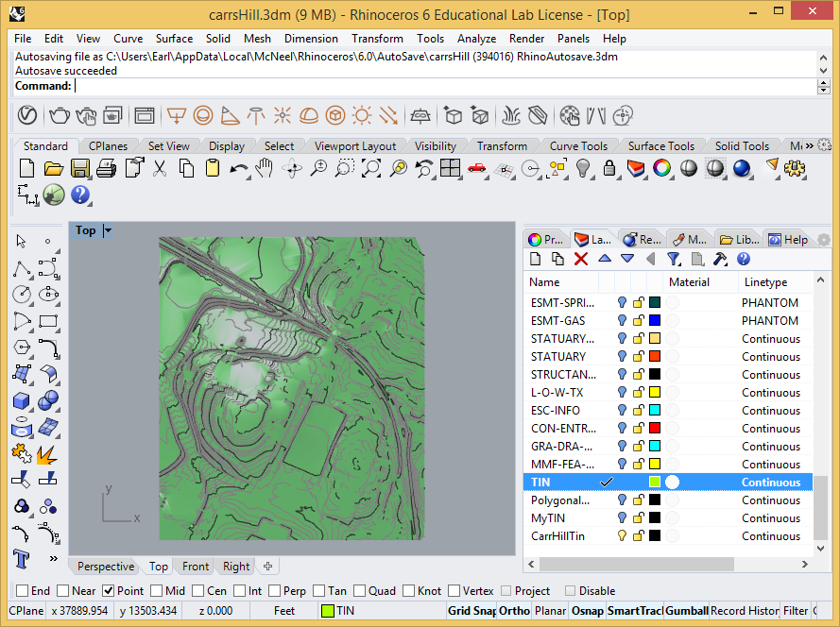Enable the End osnap checkbox
This screenshot has height=627, width=840.
pos(23,590)
